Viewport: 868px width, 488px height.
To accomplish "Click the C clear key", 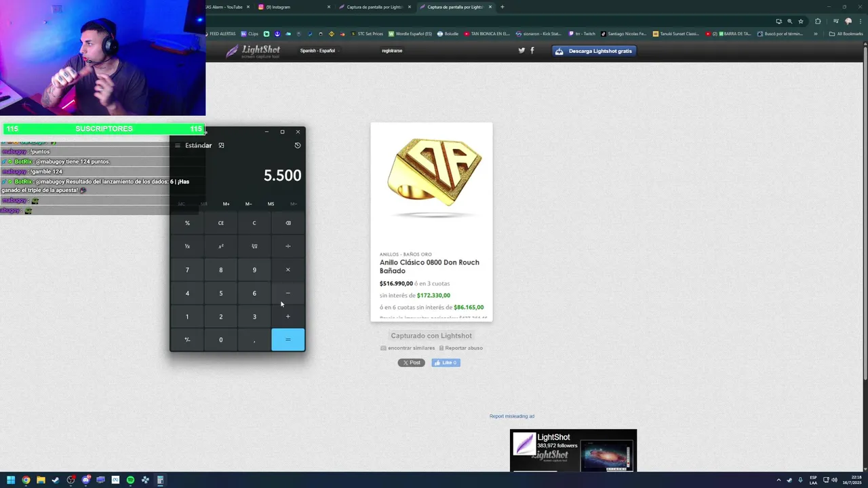I will (x=254, y=223).
